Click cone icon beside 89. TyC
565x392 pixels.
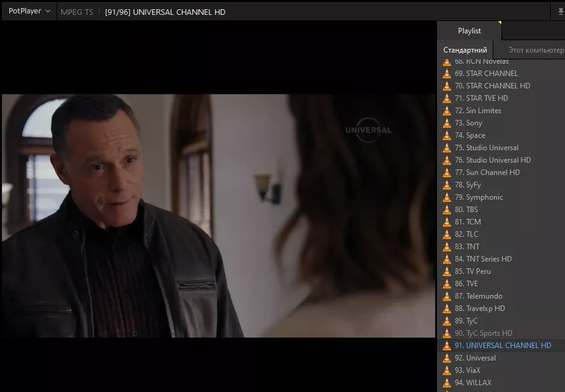447,321
